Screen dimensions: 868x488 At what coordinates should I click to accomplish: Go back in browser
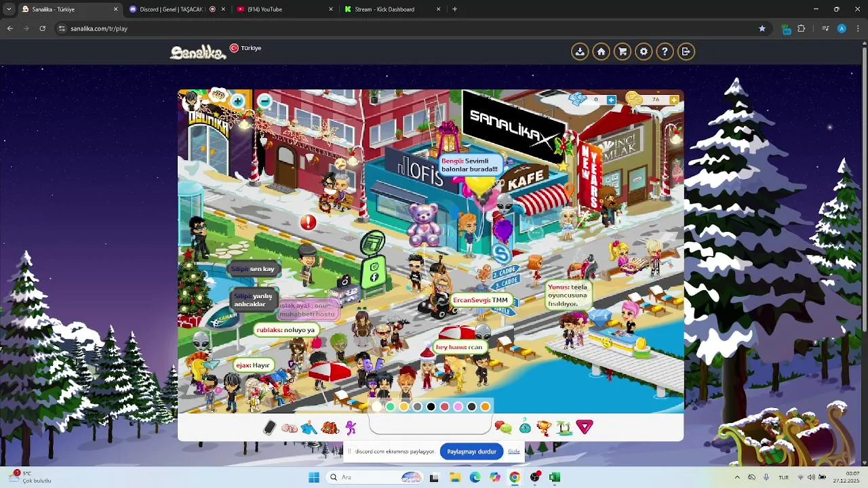click(x=9, y=28)
